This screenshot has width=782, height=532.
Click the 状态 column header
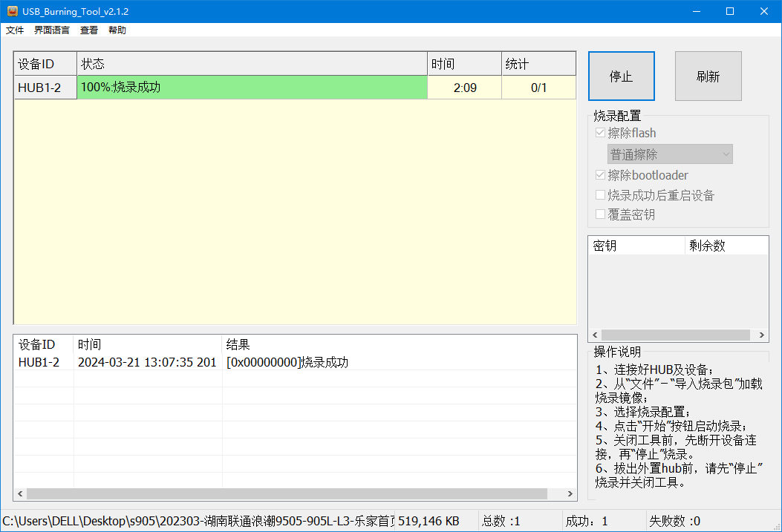tap(252, 64)
